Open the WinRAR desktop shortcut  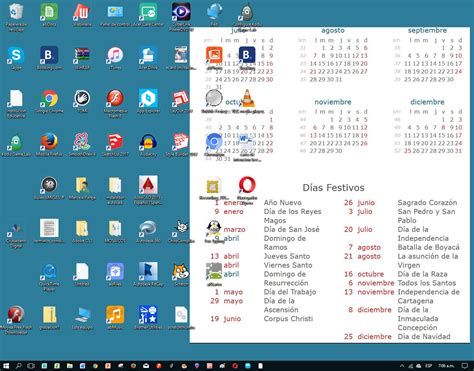[82, 55]
